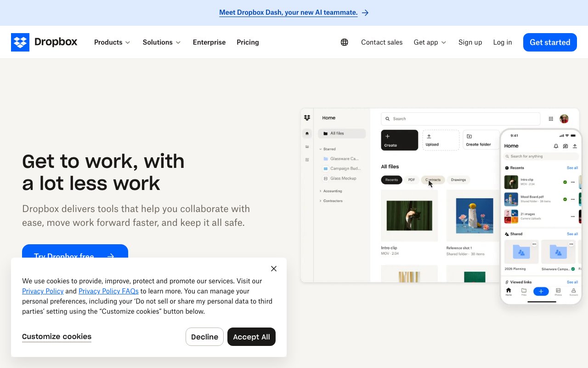Tap the blue plus button in the phone tab bar

(541, 291)
